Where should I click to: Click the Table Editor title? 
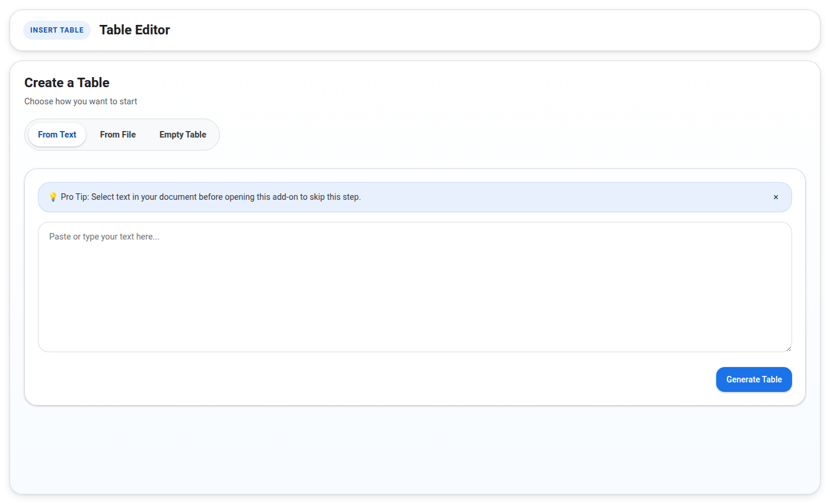click(135, 30)
